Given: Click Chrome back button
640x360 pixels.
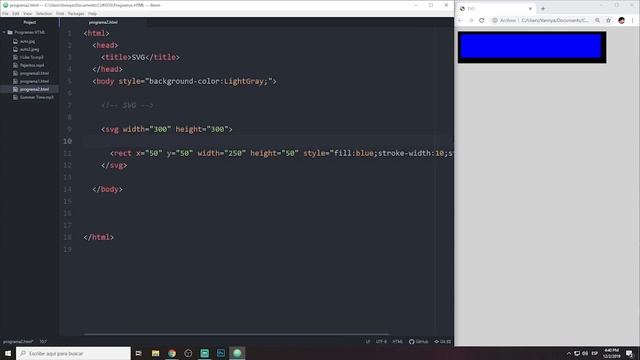Looking at the screenshot, I should pos(460,20).
